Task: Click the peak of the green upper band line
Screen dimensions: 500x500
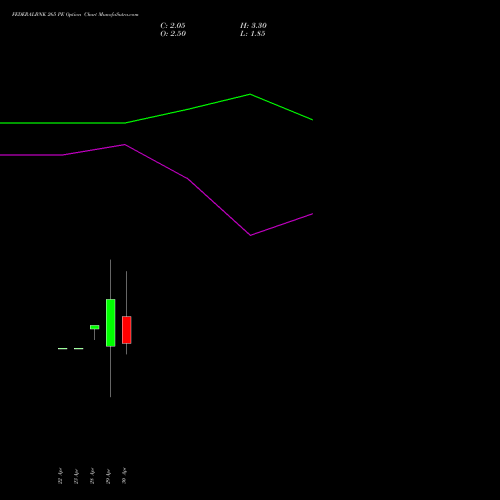Action: 250,94
